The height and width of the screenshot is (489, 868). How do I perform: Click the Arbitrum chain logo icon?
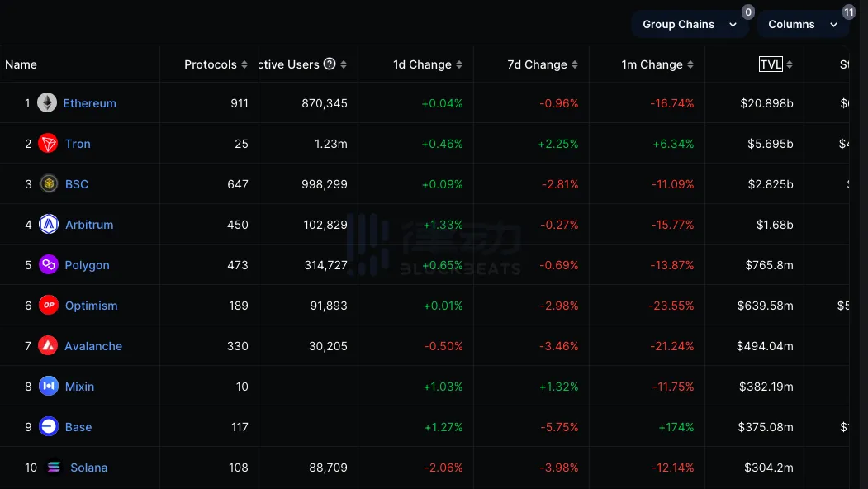[49, 225]
